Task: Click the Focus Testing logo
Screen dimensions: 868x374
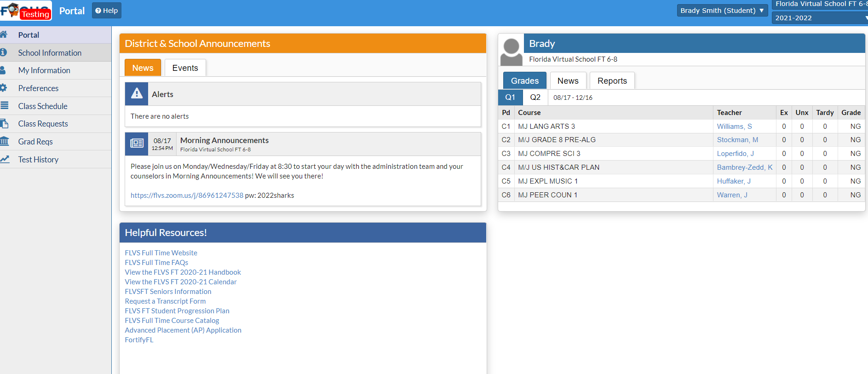Action: 26,11
